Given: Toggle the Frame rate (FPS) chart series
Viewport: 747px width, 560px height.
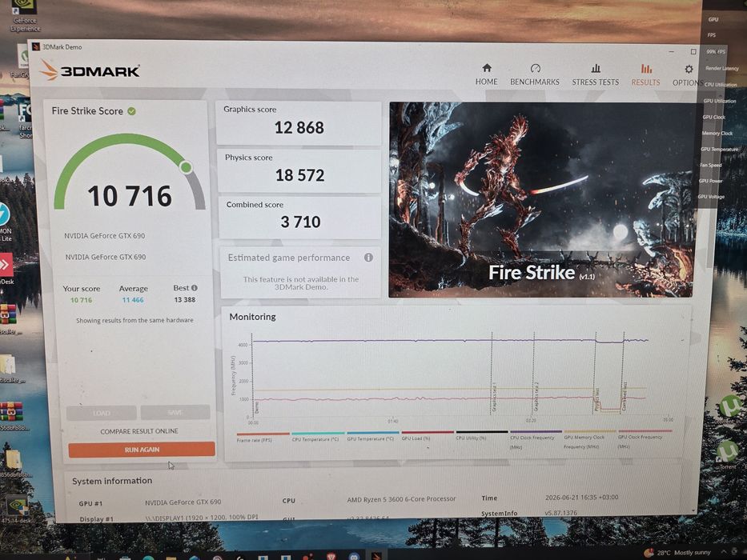Looking at the screenshot, I should click(263, 437).
